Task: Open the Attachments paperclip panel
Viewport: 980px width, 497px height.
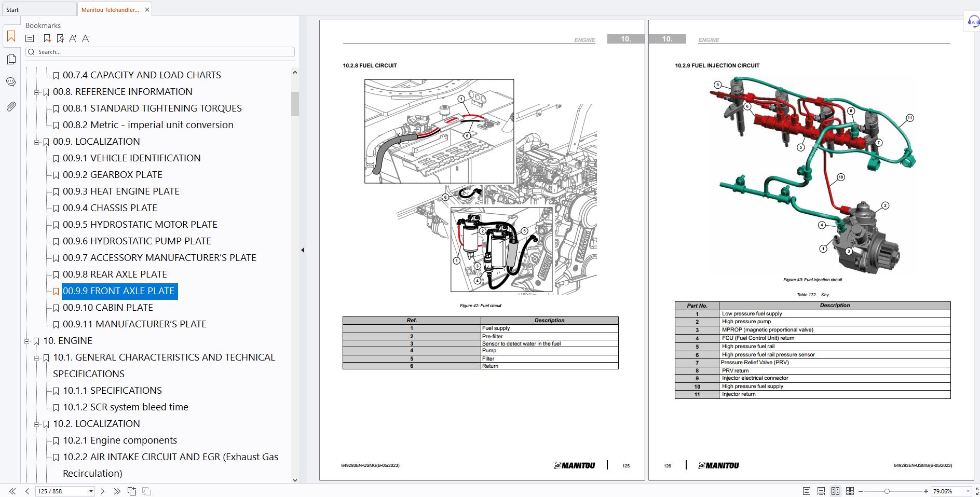Action: click(11, 106)
